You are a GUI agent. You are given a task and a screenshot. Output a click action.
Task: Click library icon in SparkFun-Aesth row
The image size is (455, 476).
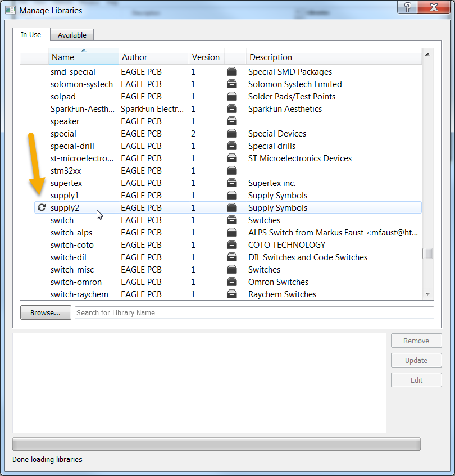coord(232,108)
